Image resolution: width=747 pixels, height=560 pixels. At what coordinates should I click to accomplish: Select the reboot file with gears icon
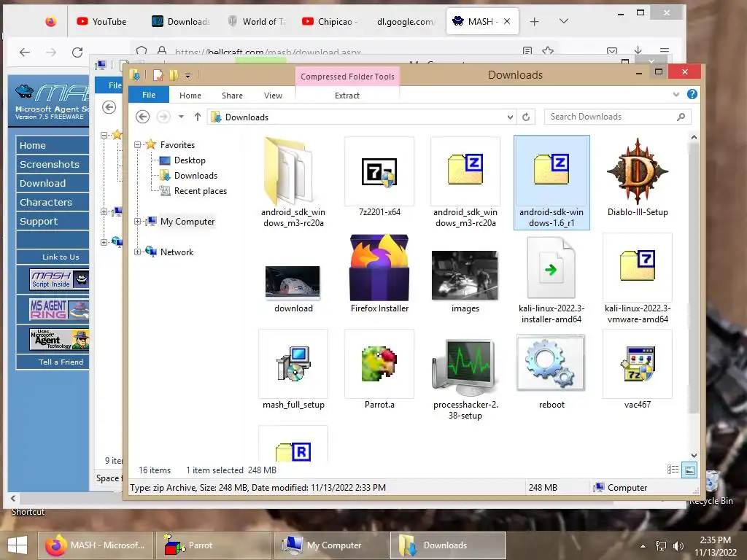(x=551, y=370)
